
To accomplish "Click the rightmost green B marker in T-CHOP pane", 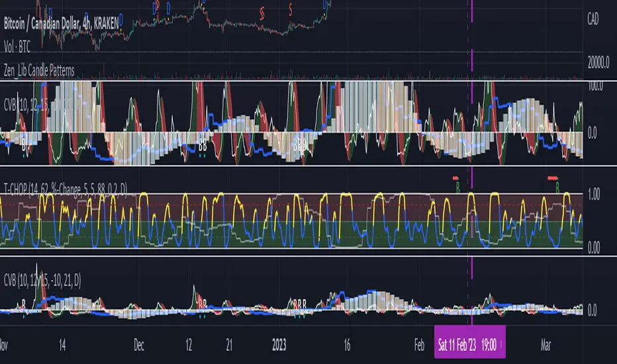I will click(557, 188).
